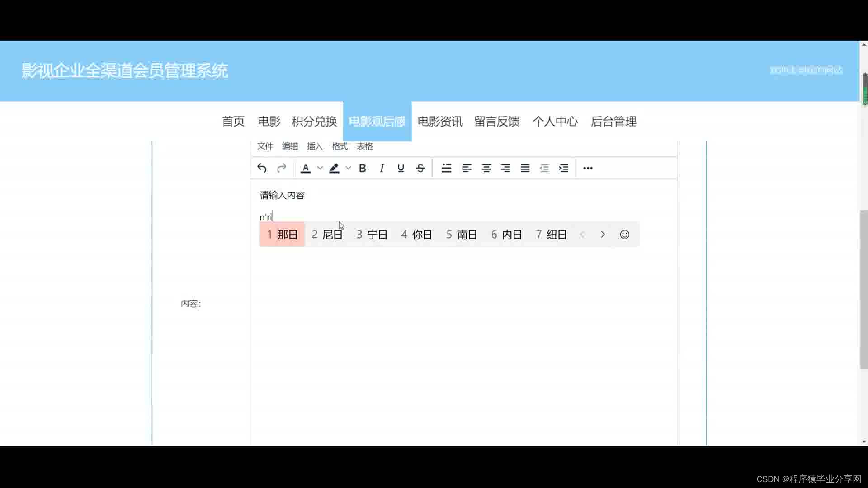Go to next IME candidate page
The image size is (868, 488).
pos(603,235)
